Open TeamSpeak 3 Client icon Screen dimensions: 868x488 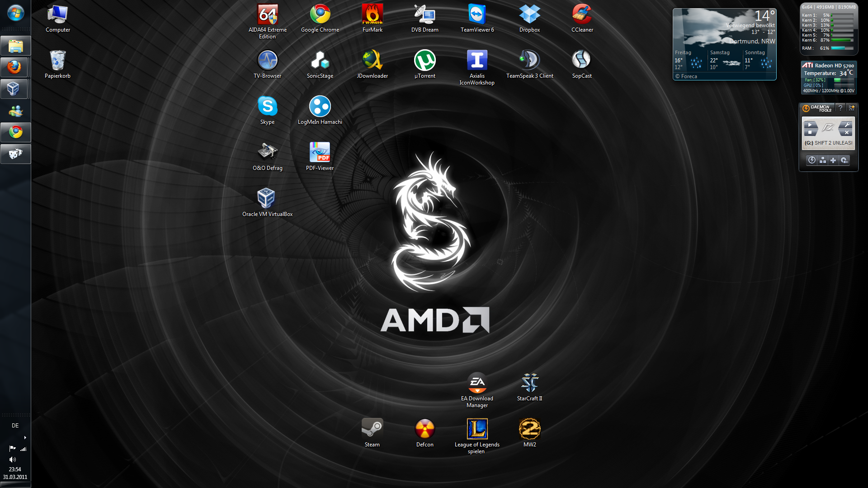(x=529, y=61)
